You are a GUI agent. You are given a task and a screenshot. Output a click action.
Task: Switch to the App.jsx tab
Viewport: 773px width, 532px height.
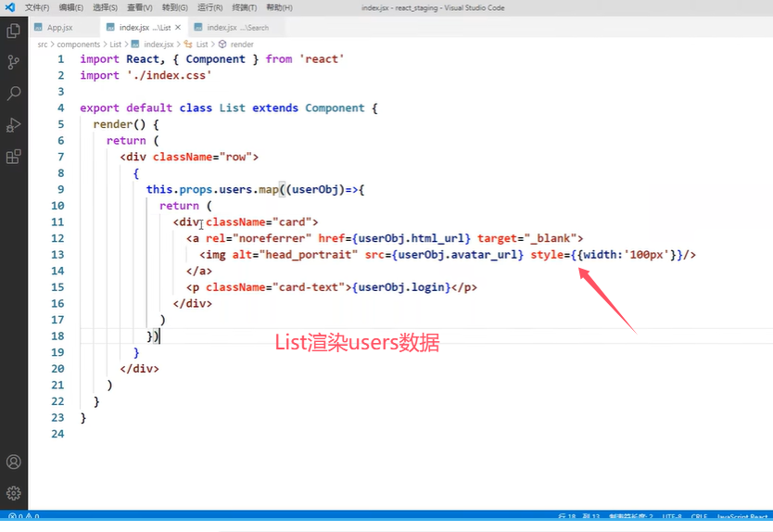64,28
